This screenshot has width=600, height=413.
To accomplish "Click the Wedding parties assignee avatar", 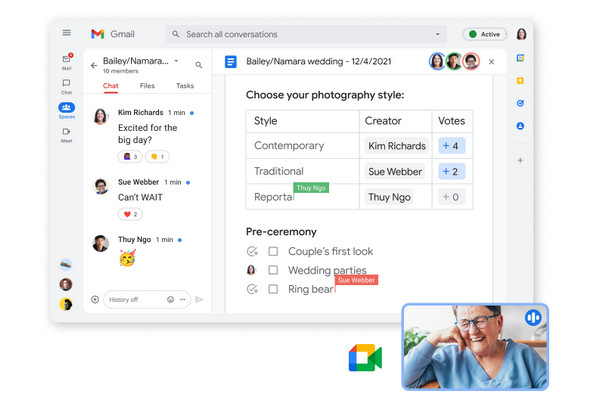I will coord(251,270).
